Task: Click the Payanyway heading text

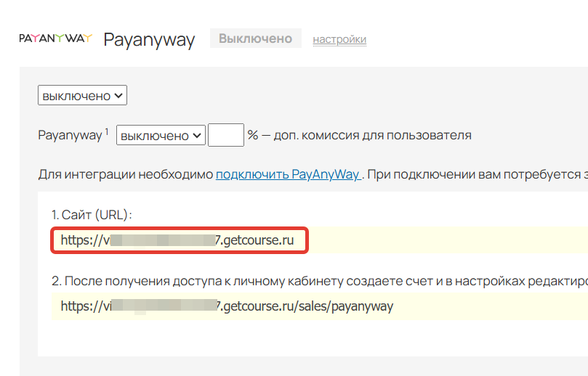Action: point(149,40)
